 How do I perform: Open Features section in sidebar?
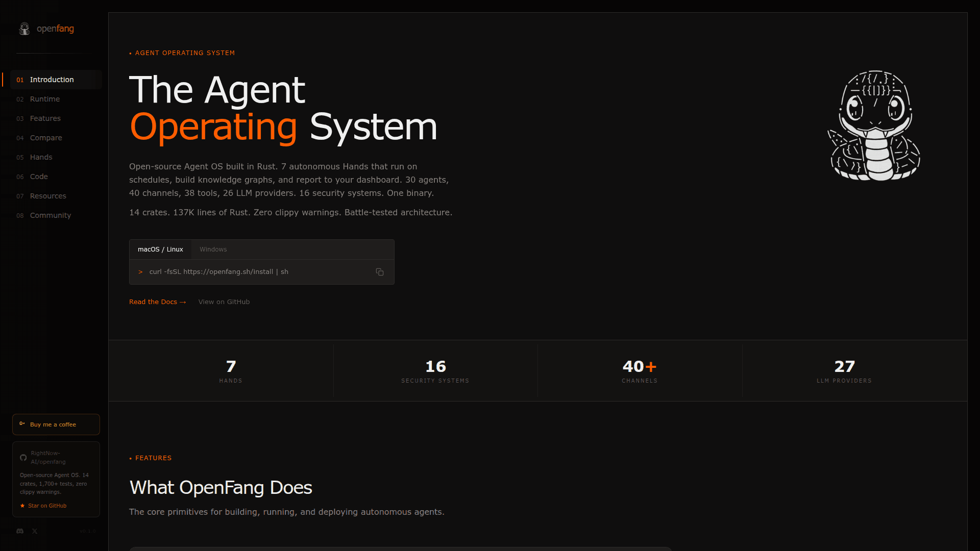pos(45,118)
